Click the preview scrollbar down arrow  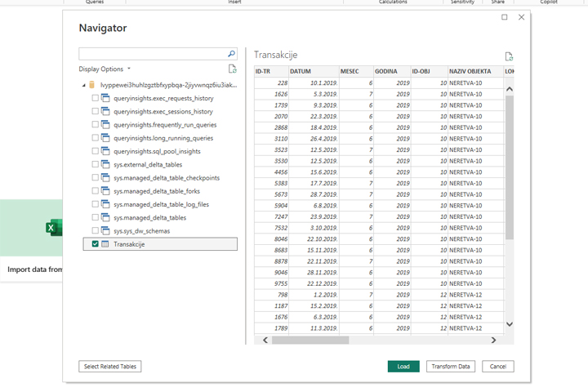click(510, 324)
